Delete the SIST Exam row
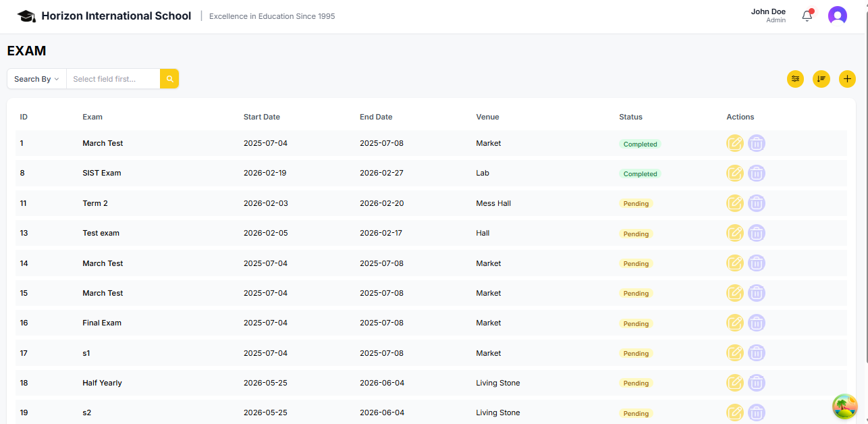Image resolution: width=868 pixels, height=424 pixels. click(757, 173)
